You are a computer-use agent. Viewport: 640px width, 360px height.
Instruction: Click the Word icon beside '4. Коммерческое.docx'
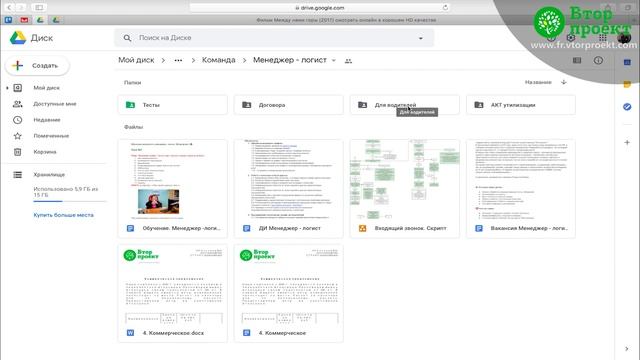point(130,333)
